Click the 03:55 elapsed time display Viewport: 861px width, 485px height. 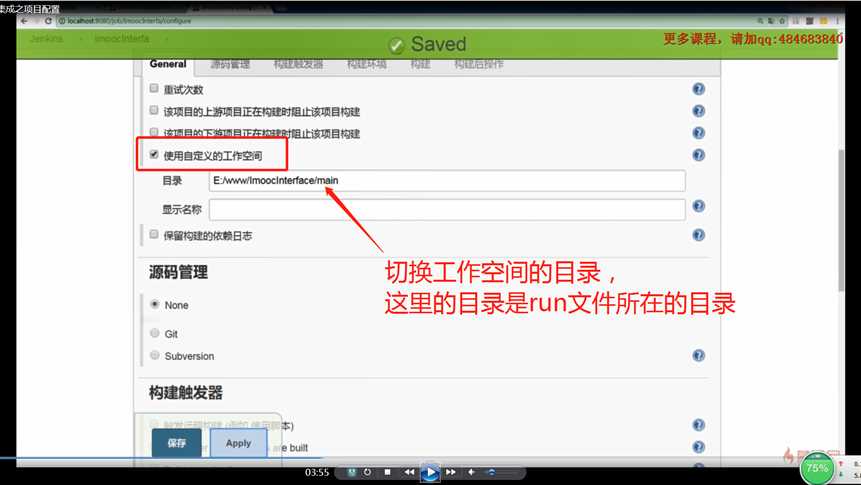point(317,472)
